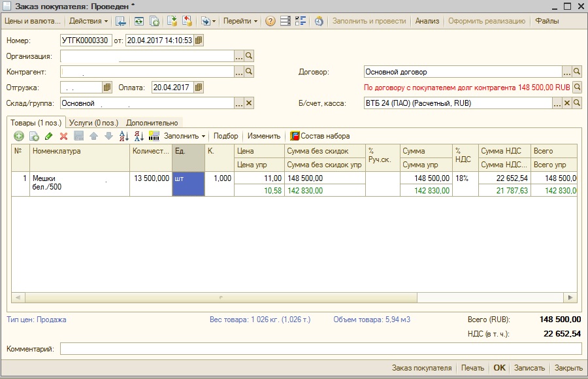Sort table rows ascending

point(124,136)
